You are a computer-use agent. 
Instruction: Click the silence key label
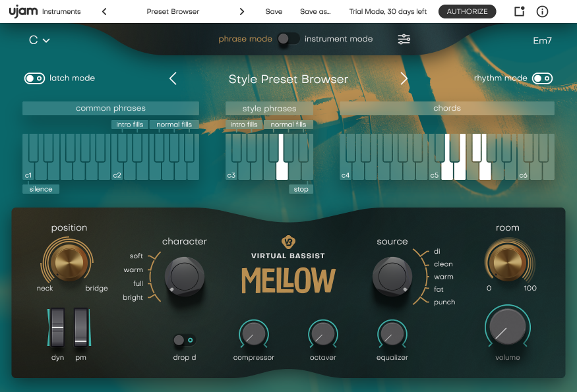click(x=41, y=189)
